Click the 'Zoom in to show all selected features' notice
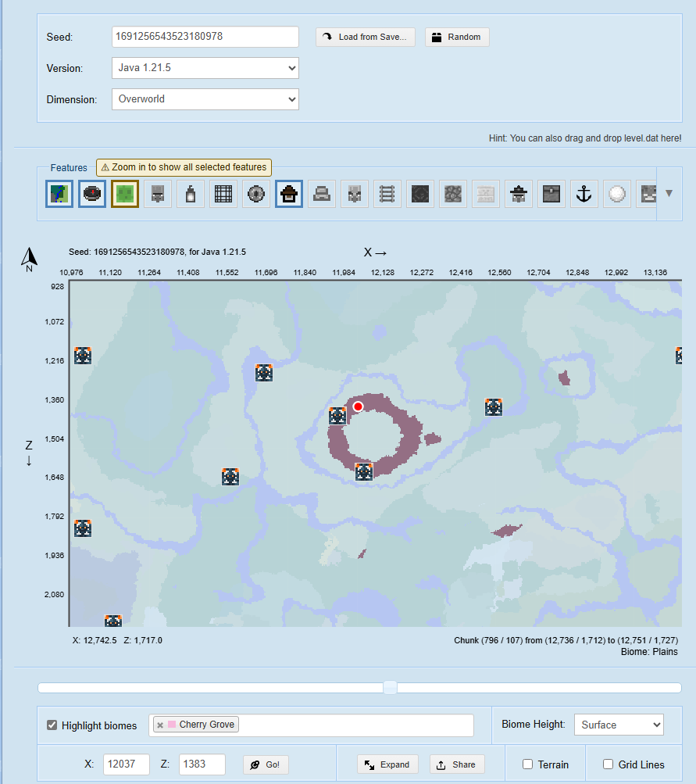The width and height of the screenshot is (696, 784). coord(184,167)
